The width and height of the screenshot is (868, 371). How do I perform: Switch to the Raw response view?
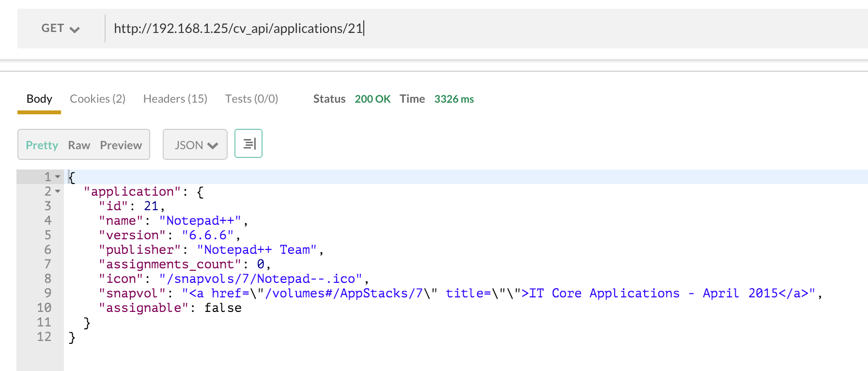[x=79, y=145]
